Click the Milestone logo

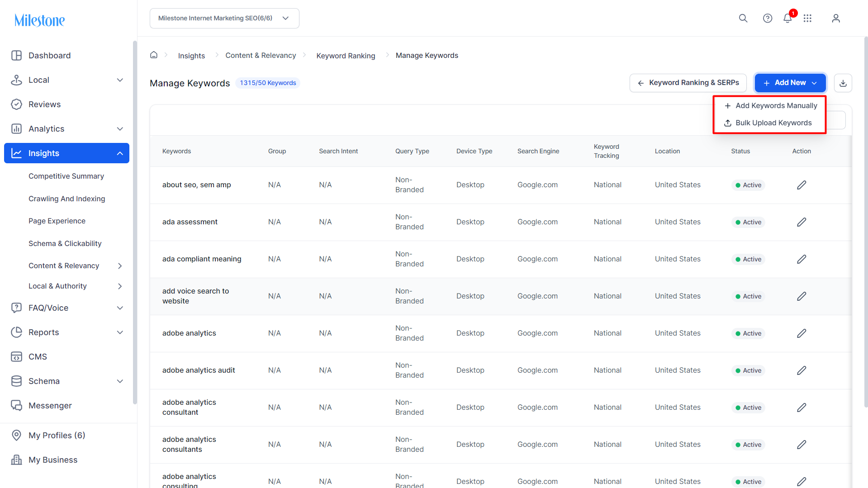(x=40, y=20)
